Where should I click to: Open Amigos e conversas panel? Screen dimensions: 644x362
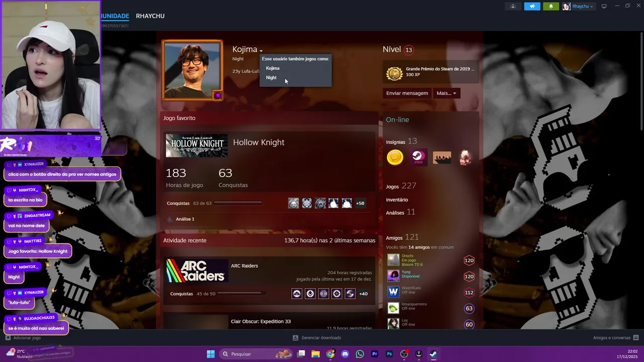click(x=616, y=338)
